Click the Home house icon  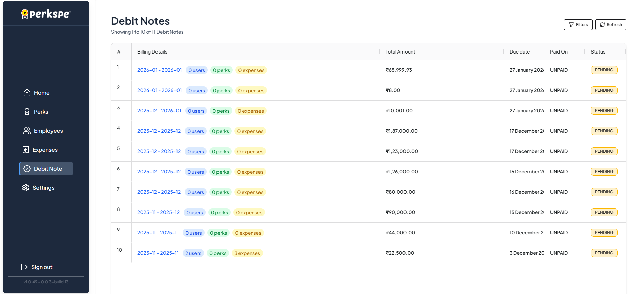[27, 93]
